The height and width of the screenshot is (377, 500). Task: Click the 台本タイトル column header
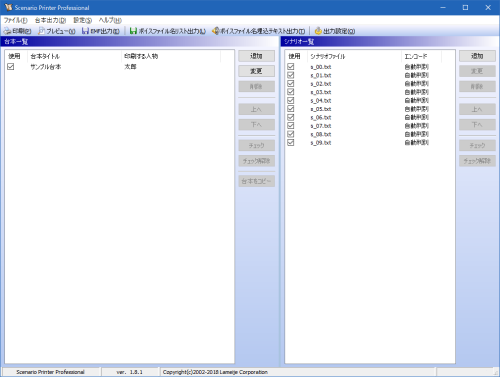[x=74, y=56]
